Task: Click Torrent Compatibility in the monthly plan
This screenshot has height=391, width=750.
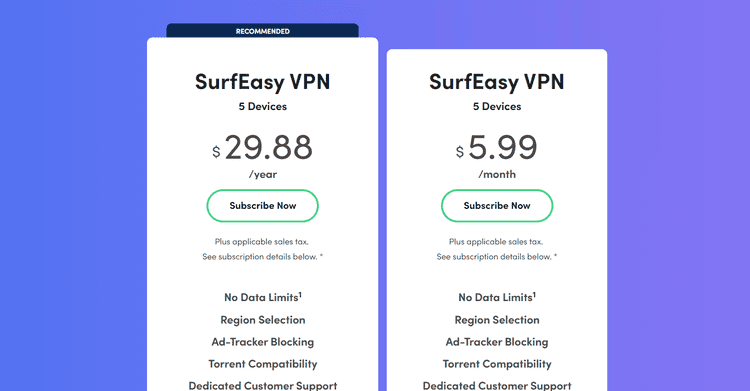Action: 497,364
